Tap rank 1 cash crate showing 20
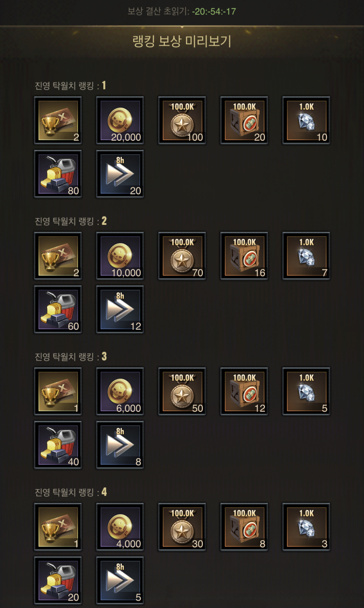Screen dimensions: 364x608 point(244,120)
